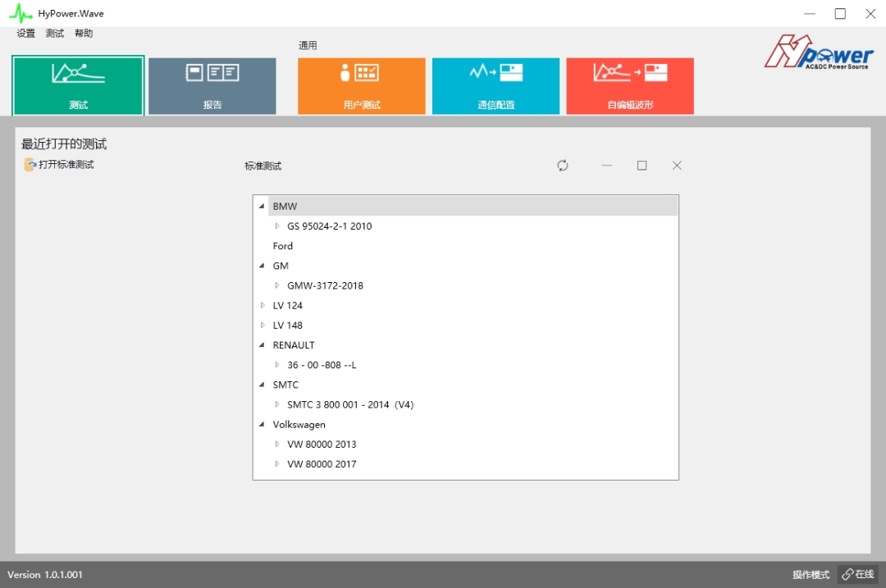Viewport: 886px width, 588px height.
Task: Click the folder icon beside 打开标准测试
Action: pyautogui.click(x=30, y=164)
